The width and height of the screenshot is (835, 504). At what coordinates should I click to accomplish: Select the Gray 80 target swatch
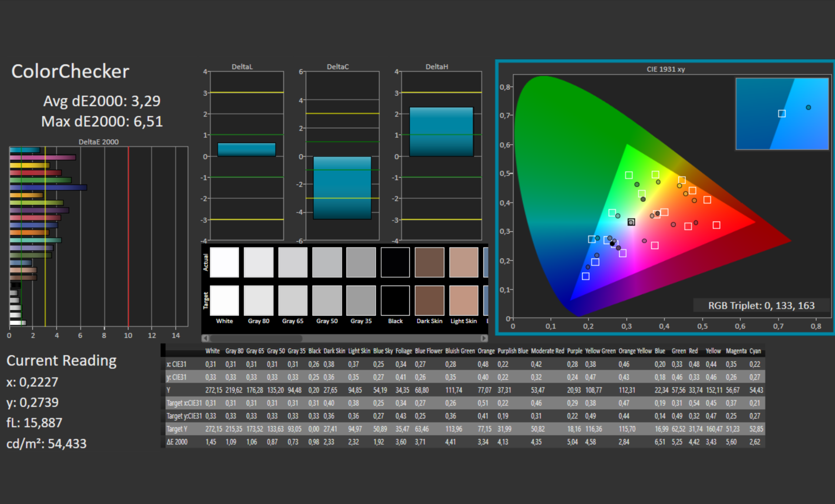(258, 300)
